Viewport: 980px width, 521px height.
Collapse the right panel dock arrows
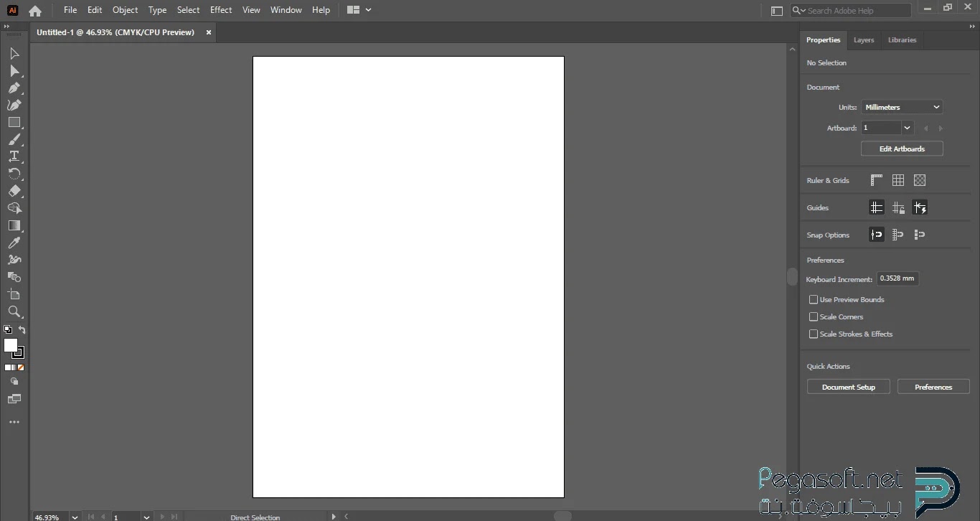coord(974,27)
